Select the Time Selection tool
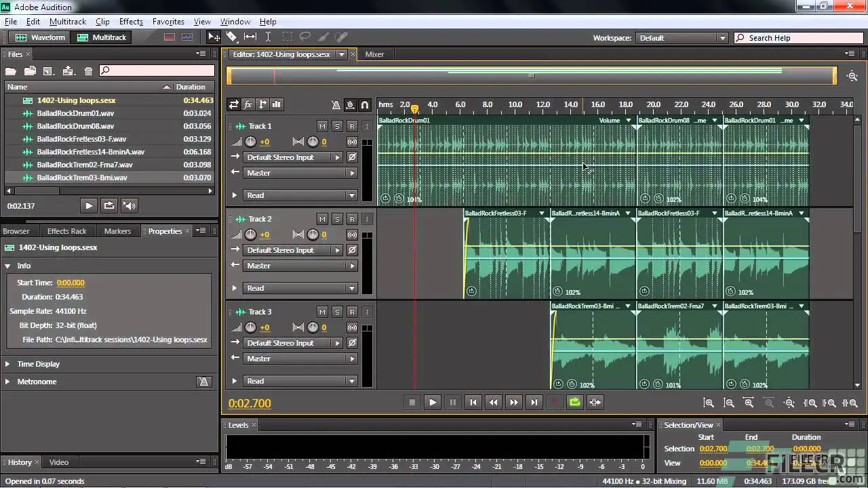 click(269, 37)
